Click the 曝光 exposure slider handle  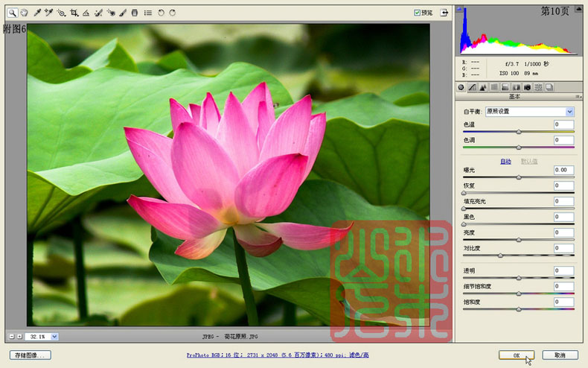click(x=519, y=177)
